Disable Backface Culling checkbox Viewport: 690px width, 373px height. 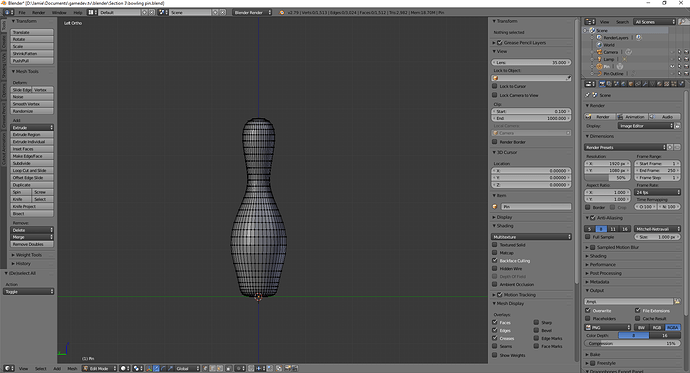(x=495, y=260)
